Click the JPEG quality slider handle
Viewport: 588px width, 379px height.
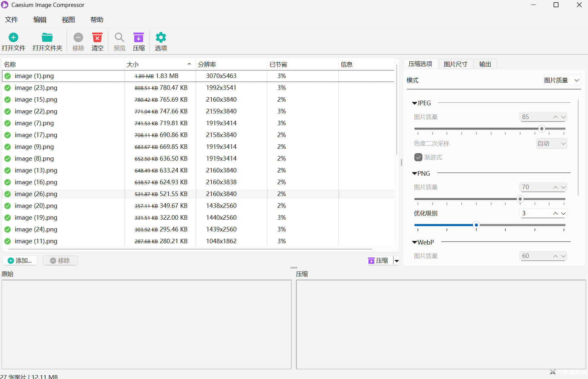542,129
